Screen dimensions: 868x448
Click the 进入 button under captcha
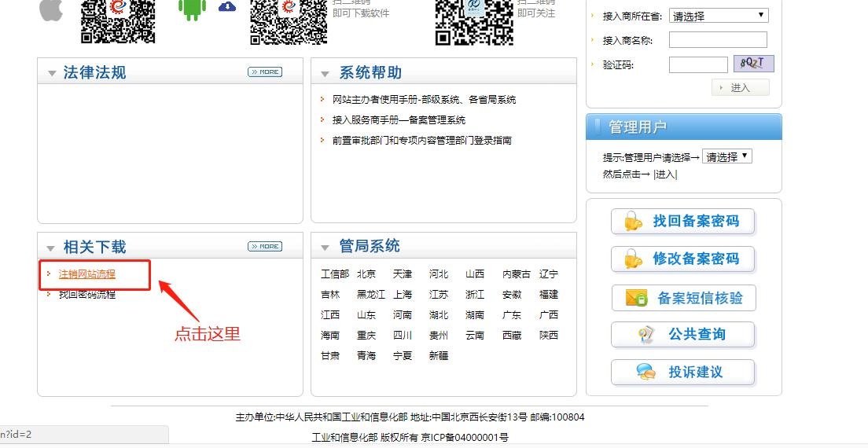coord(740,87)
